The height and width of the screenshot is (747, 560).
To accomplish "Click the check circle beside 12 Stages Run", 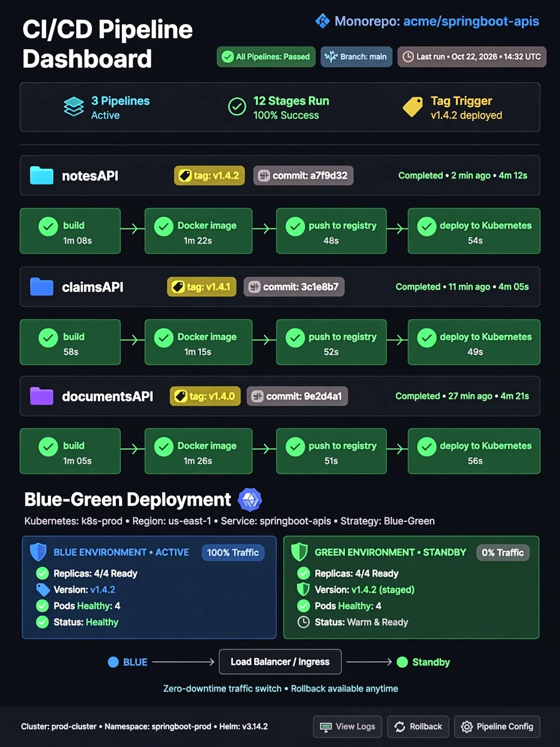I will coord(236,107).
